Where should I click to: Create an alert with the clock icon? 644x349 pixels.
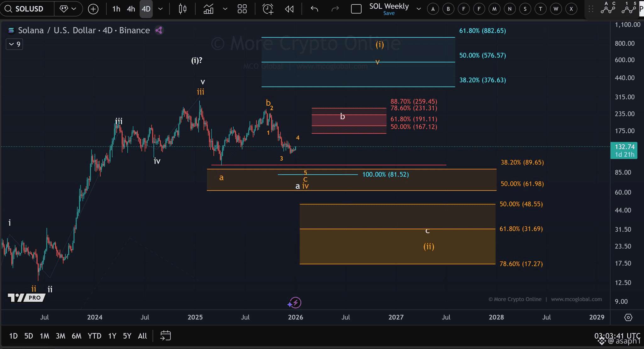tap(268, 9)
